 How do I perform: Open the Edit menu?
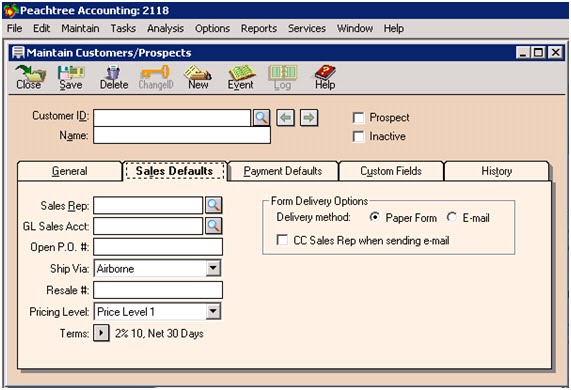pyautogui.click(x=42, y=28)
